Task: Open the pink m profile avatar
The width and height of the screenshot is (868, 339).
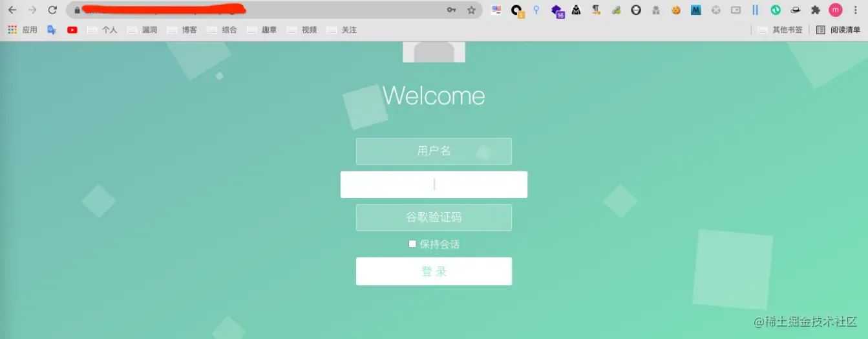Action: pos(836,10)
